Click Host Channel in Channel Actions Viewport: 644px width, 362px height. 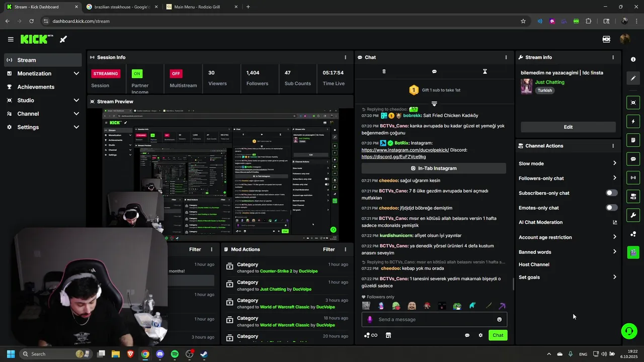pyautogui.click(x=534, y=264)
